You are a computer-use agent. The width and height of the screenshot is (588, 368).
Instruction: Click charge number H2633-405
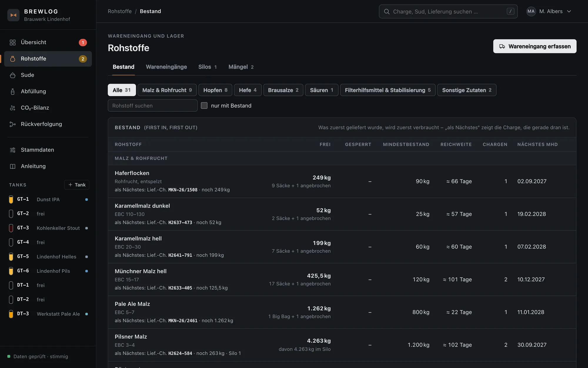click(x=180, y=288)
